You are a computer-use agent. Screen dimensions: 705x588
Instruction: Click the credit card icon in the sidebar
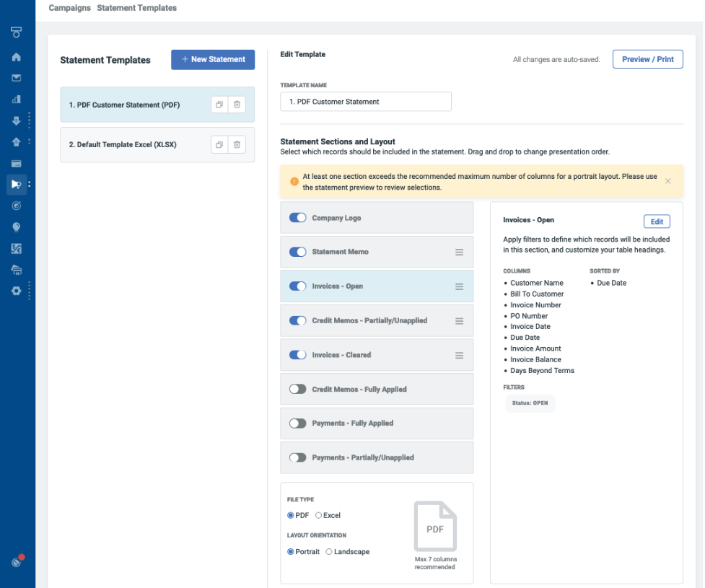click(16, 163)
